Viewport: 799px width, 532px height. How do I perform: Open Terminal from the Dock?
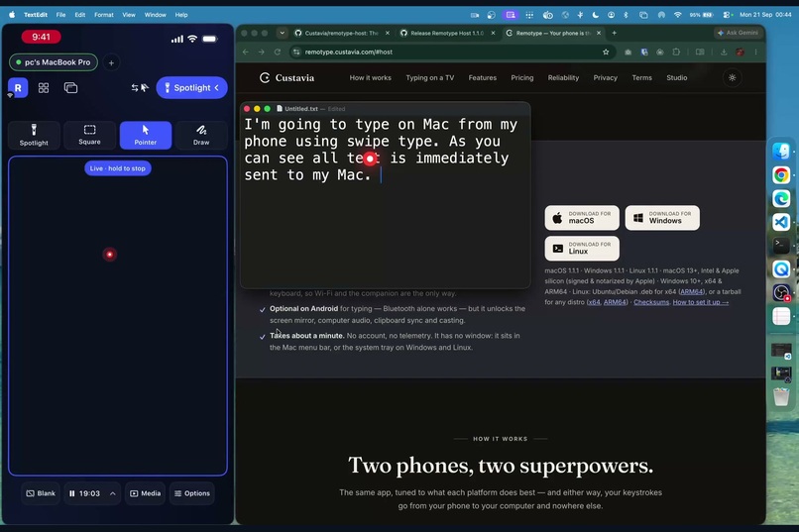pos(780,246)
